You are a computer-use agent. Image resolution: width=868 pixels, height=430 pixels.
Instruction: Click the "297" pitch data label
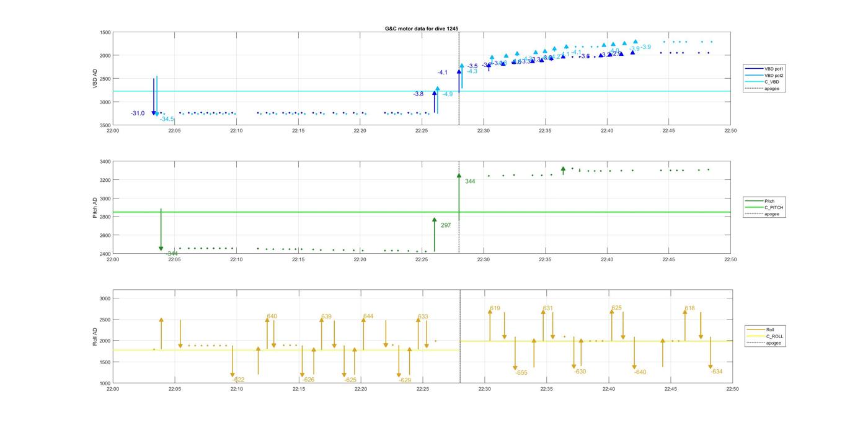446,225
